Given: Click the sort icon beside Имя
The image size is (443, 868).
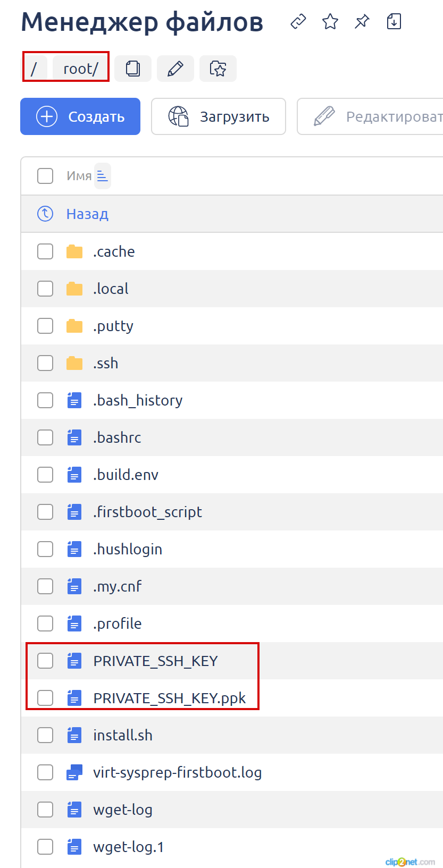Looking at the screenshot, I should [103, 176].
